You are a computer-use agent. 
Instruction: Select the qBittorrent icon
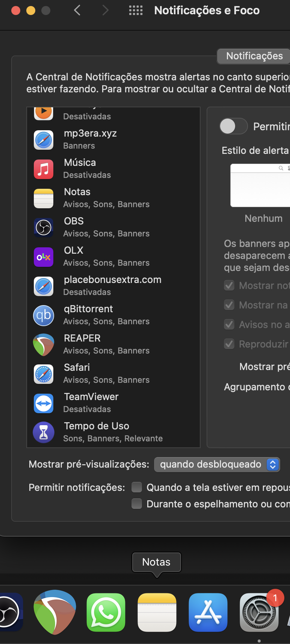[44, 316]
